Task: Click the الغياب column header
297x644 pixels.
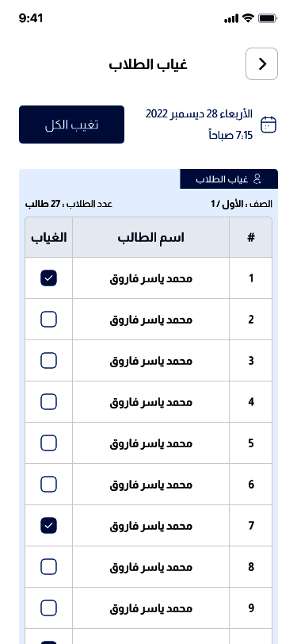Action: [x=49, y=237]
